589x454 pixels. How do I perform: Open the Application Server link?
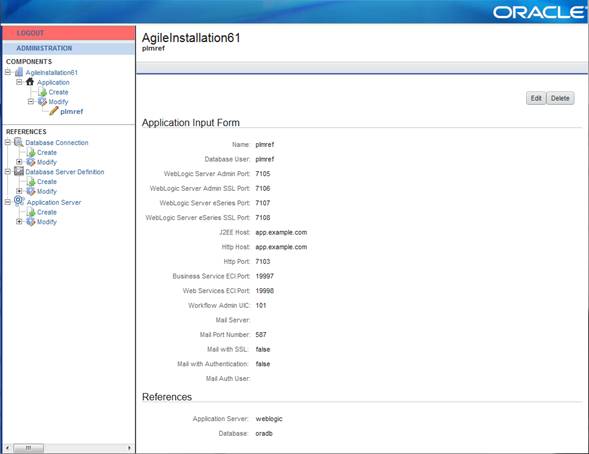(54, 202)
